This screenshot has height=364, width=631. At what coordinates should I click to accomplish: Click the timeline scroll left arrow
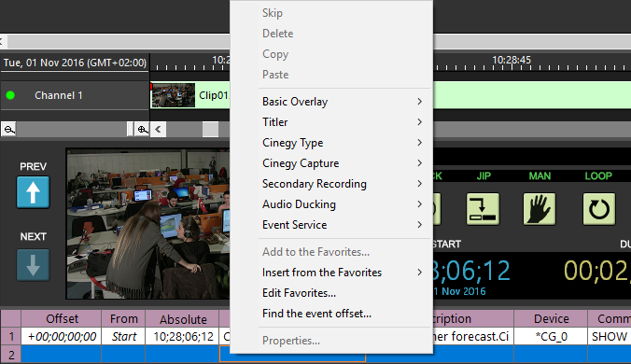point(158,130)
